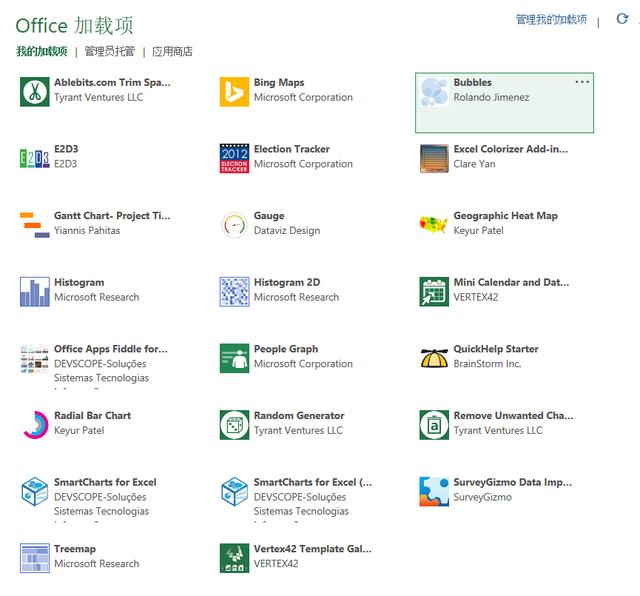Switch to the 应用商店 tab
This screenshot has height=596, width=640.
point(172,51)
